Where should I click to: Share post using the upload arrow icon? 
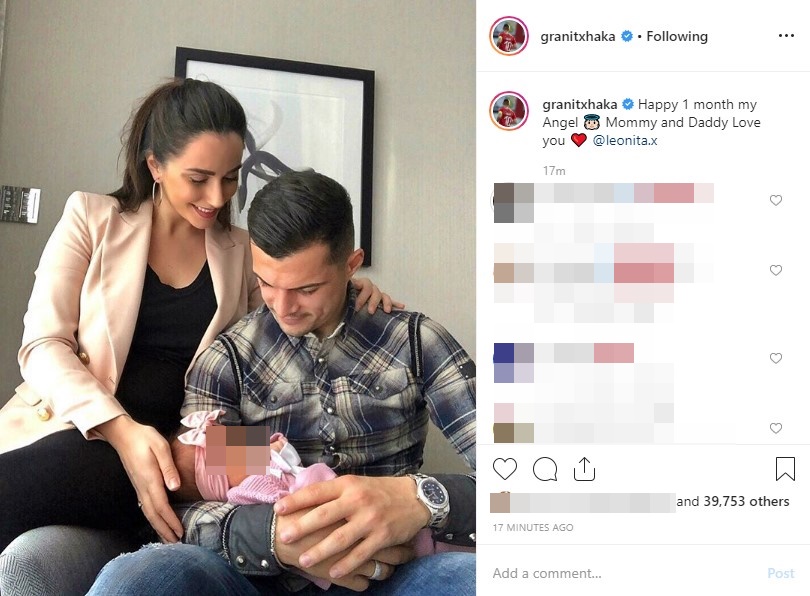point(584,469)
